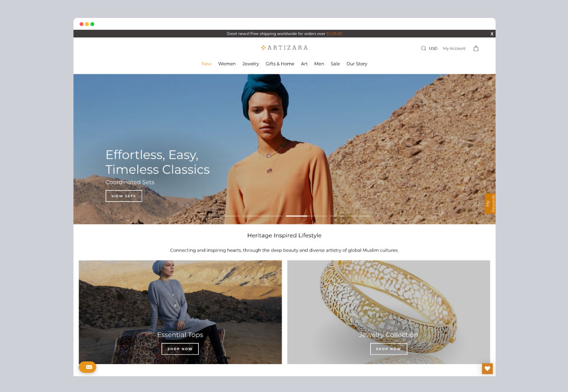Click Shop Now under Jewelry Collection

pyautogui.click(x=389, y=349)
